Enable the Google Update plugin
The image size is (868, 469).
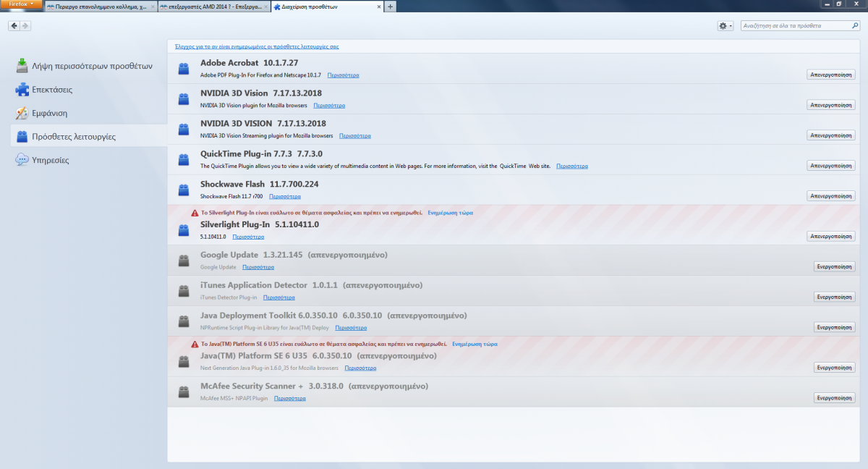click(835, 266)
